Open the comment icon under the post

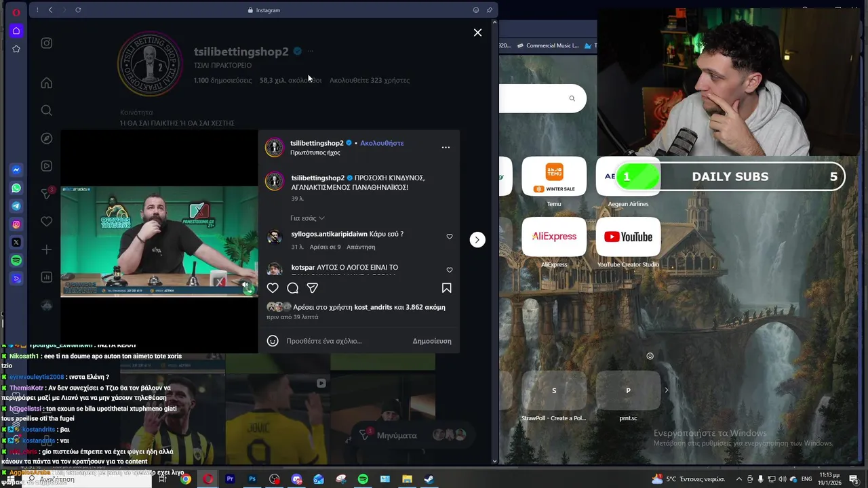tap(292, 288)
